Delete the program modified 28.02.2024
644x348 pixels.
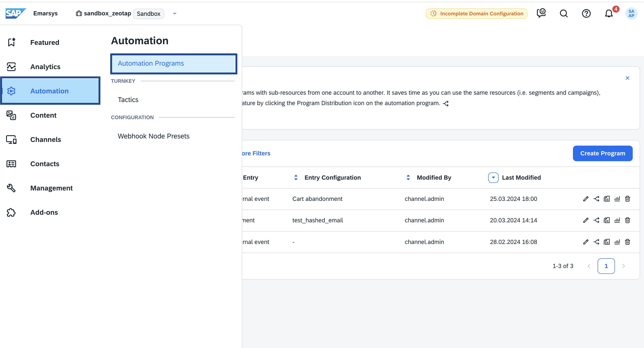(627, 242)
